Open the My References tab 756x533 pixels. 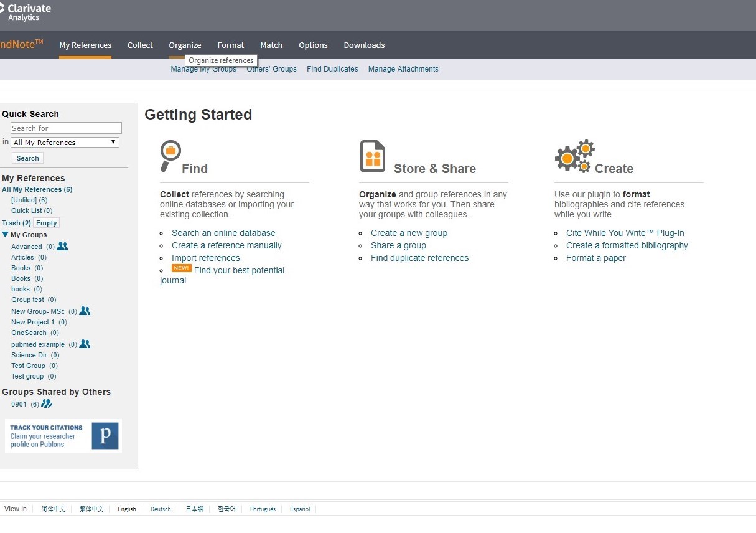(x=85, y=45)
